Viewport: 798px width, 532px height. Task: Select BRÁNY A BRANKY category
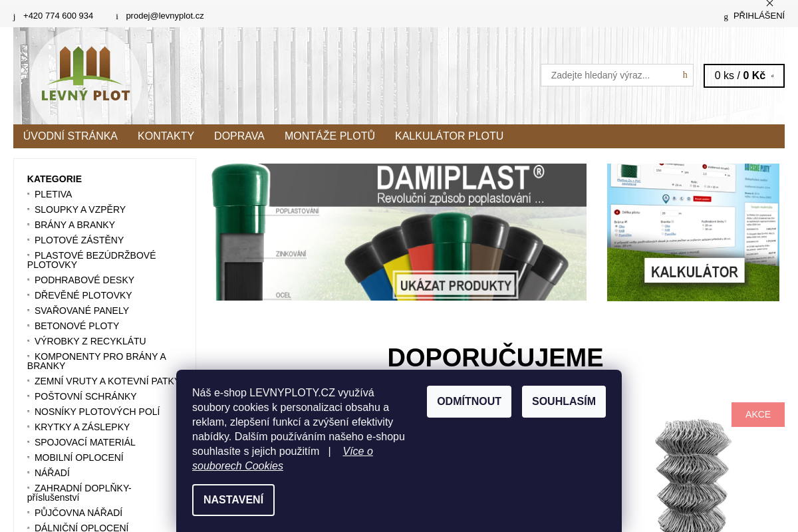point(74,225)
